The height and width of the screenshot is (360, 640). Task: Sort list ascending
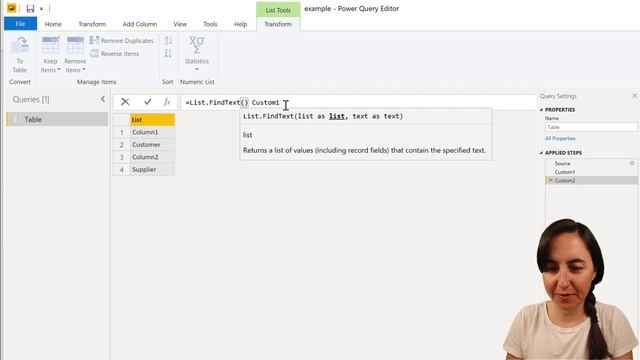pos(168,40)
